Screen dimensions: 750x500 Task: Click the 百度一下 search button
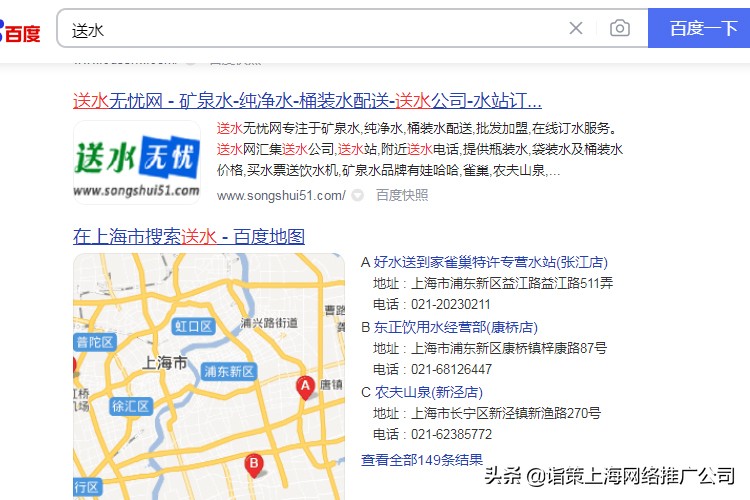[x=699, y=28]
